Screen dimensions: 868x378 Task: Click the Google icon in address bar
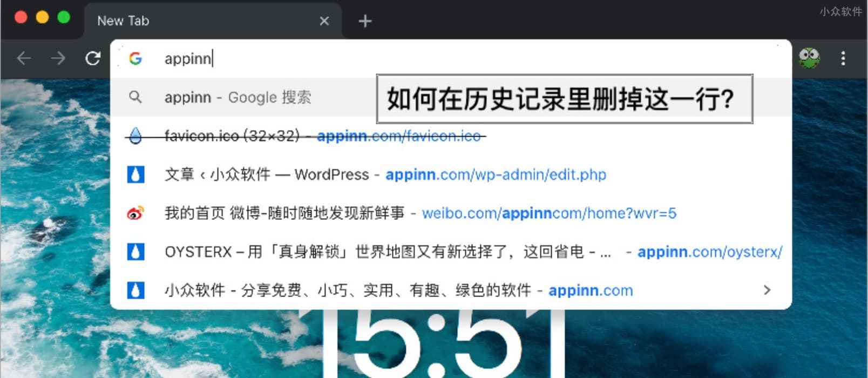(135, 58)
